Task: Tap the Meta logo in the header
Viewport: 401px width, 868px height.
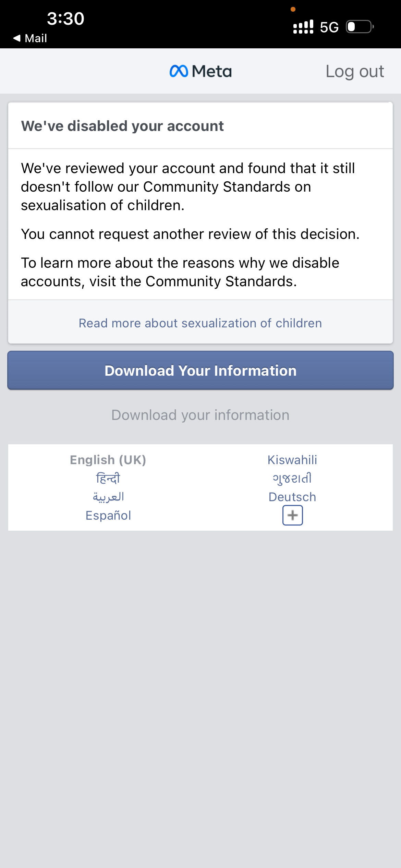Action: [x=200, y=71]
